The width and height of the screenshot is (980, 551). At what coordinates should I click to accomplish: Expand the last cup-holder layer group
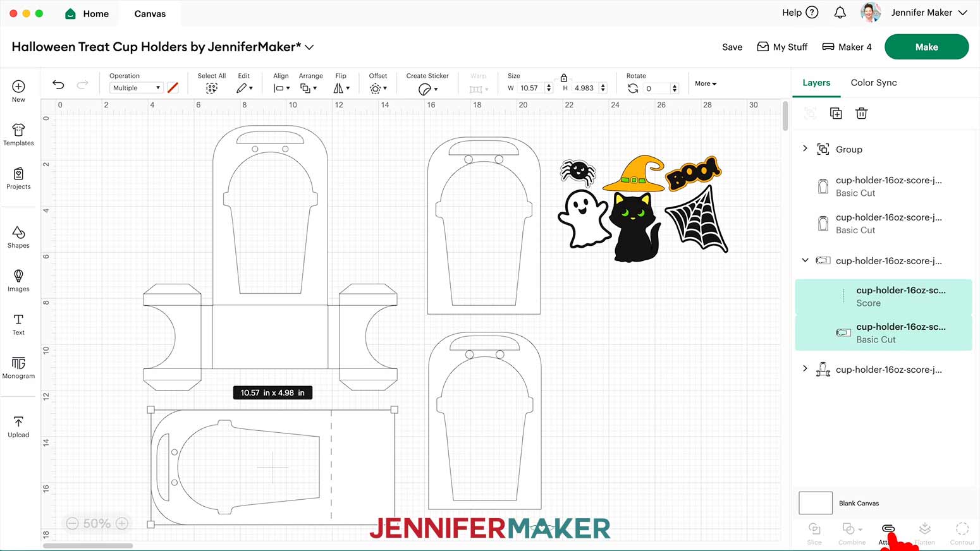click(x=805, y=368)
